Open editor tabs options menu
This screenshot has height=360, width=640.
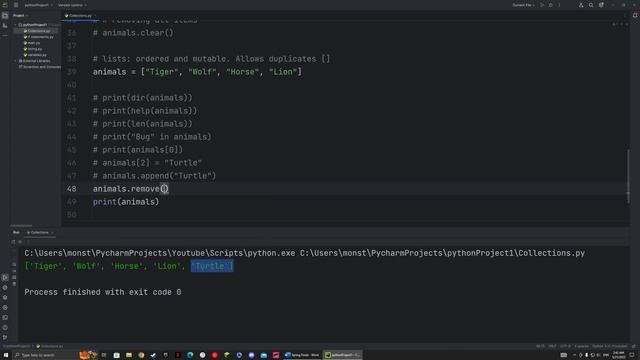(x=624, y=16)
